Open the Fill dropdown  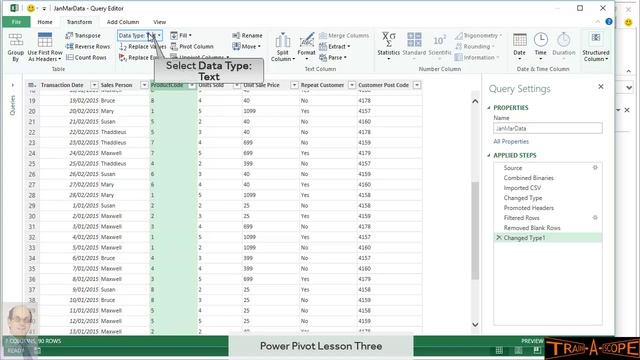[x=181, y=36]
